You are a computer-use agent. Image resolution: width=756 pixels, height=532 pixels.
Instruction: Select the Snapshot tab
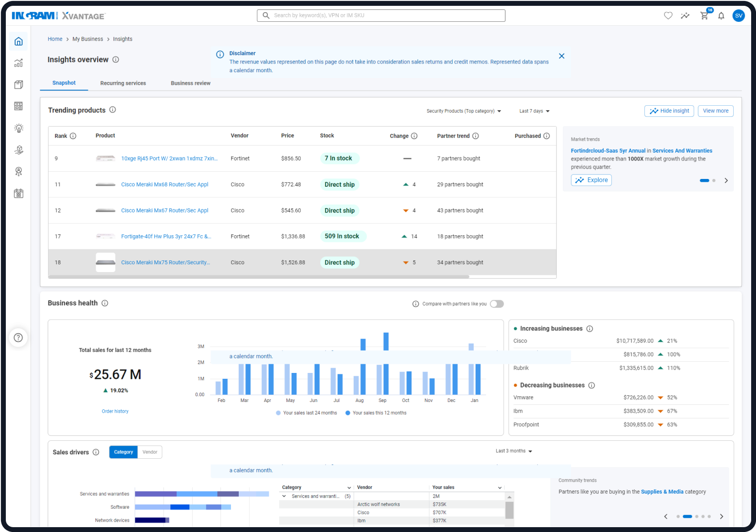tap(64, 83)
